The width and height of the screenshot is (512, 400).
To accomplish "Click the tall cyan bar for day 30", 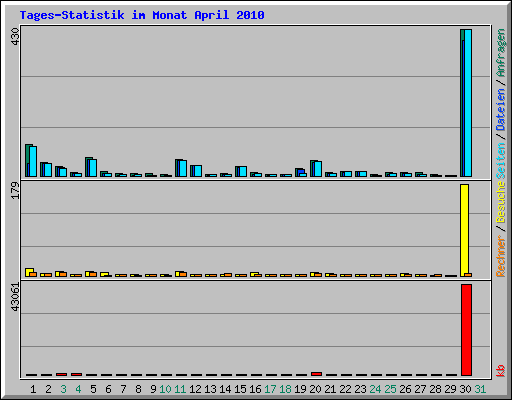I will 468,103.
